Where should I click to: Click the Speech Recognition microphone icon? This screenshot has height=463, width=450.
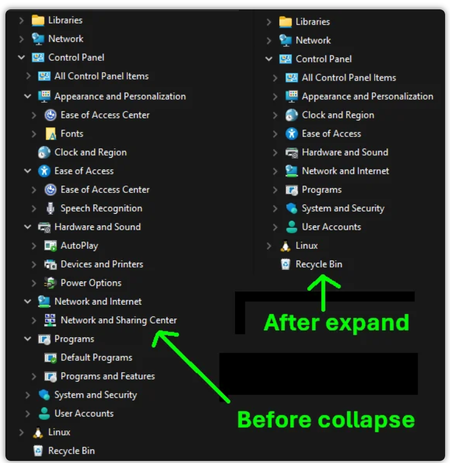[x=50, y=208]
